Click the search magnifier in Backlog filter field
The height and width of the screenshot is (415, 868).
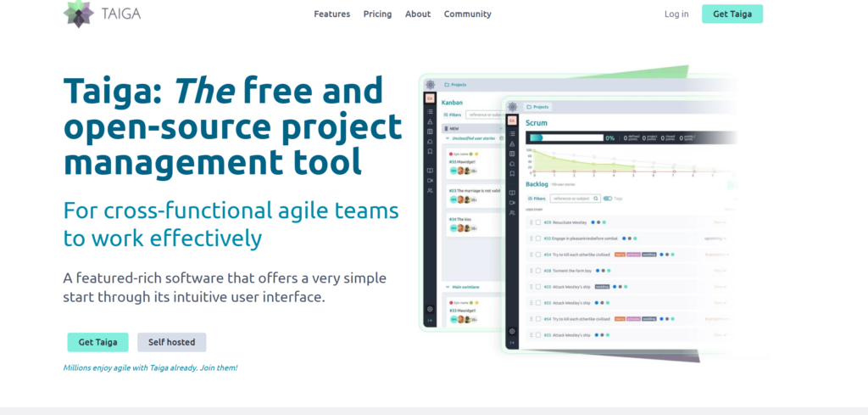click(x=596, y=199)
